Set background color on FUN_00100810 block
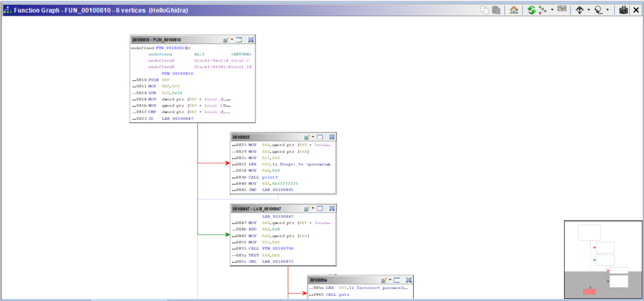This screenshot has width=644, height=301. (x=226, y=40)
